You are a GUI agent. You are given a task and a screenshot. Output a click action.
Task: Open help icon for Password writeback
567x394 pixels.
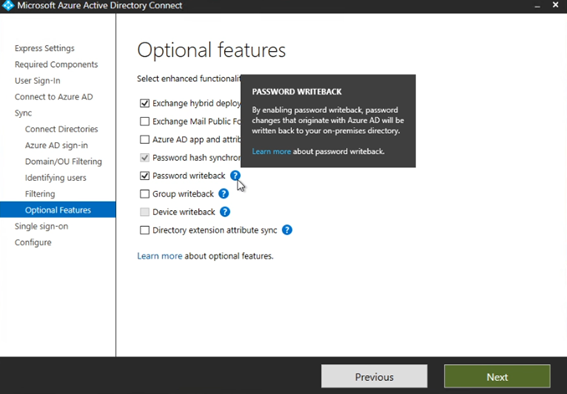235,176
